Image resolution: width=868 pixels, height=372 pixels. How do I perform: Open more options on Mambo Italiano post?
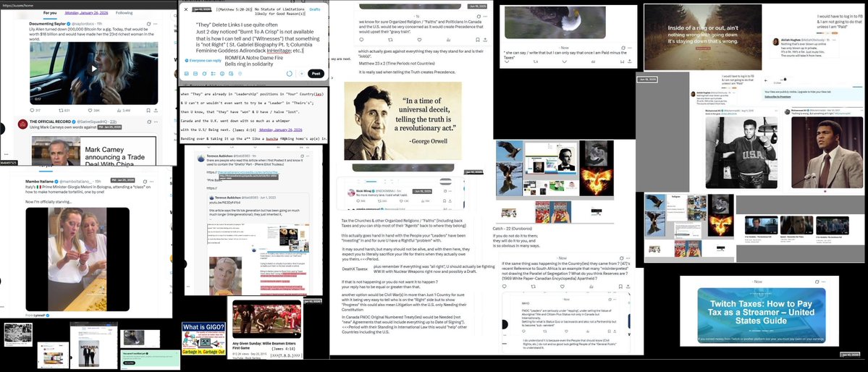click(152, 182)
